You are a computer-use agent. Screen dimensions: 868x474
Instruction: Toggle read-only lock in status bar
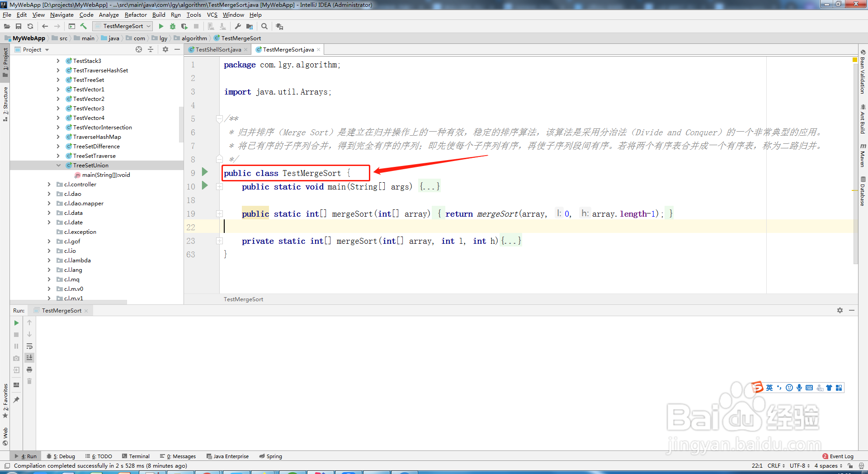coord(850,466)
